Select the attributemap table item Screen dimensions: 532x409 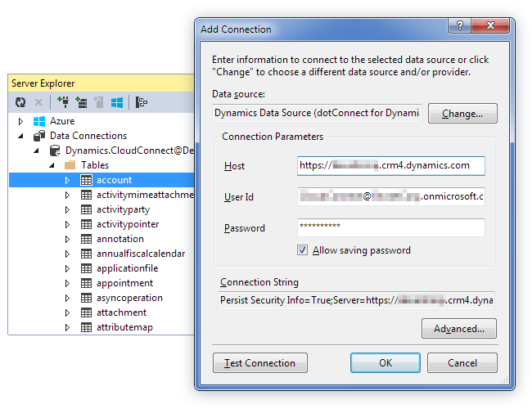pos(124,327)
